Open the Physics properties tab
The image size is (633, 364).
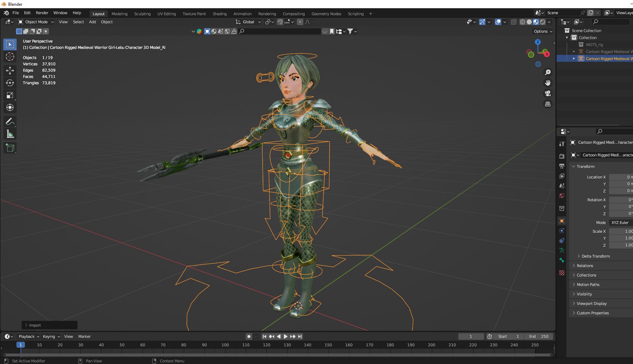point(562,231)
